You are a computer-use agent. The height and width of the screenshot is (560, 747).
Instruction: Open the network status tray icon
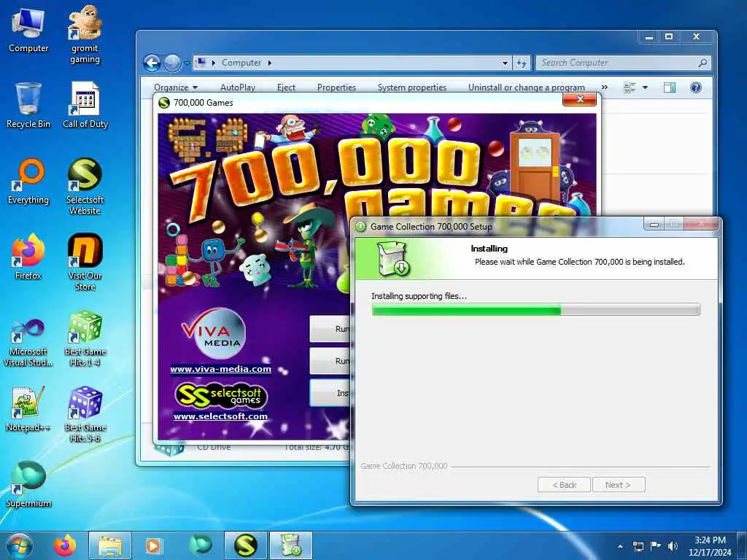click(x=638, y=546)
